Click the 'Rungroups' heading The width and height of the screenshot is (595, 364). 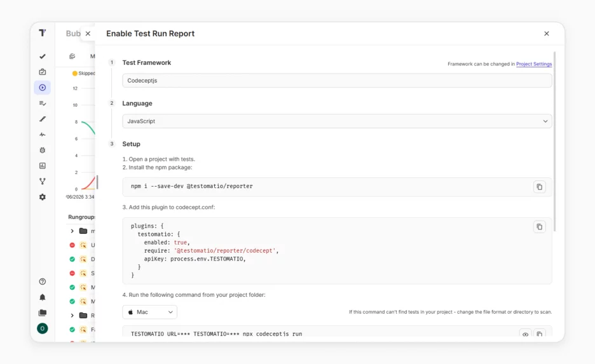(x=81, y=217)
